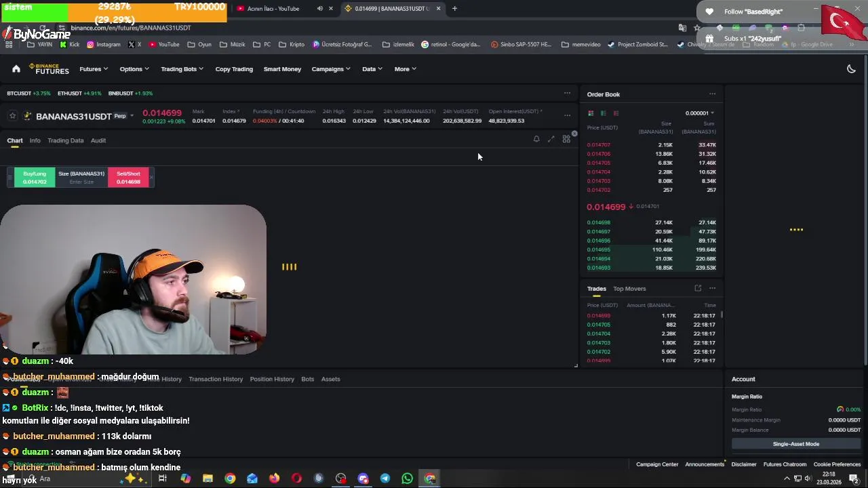The image size is (868, 488).
Task: Switch to Acının İlacı YouTube tab
Action: pyautogui.click(x=273, y=9)
